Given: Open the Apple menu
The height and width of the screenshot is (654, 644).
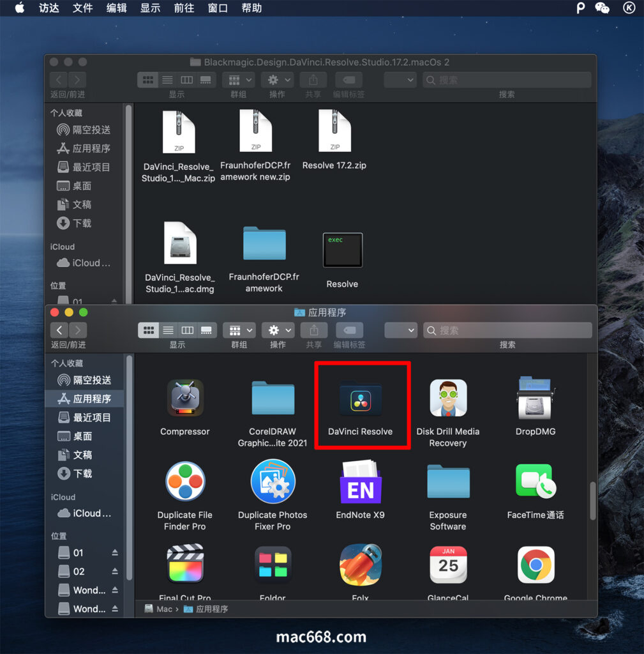Looking at the screenshot, I should tap(20, 8).
